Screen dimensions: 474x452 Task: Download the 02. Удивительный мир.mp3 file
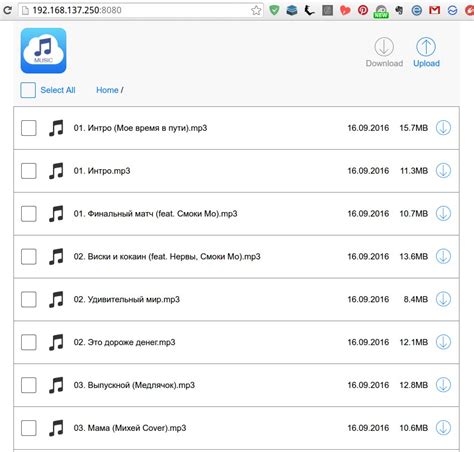click(x=443, y=299)
